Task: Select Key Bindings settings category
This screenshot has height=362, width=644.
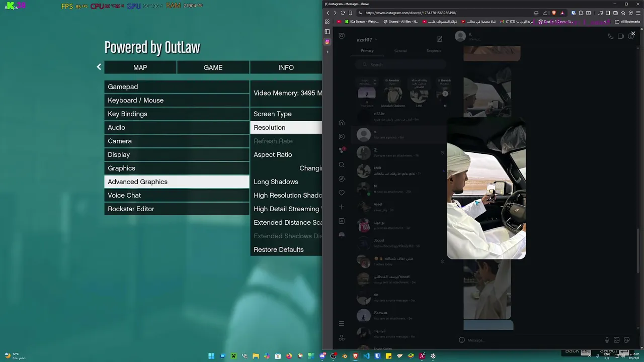Action: click(177, 114)
